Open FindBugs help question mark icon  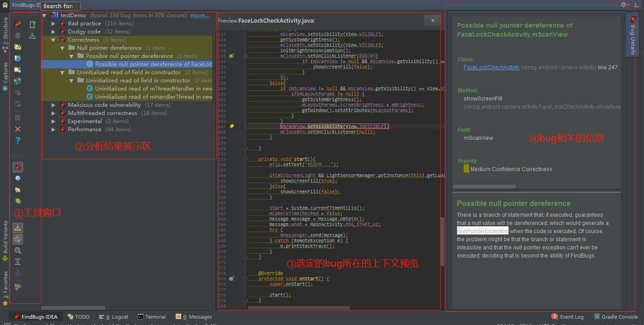18,141
